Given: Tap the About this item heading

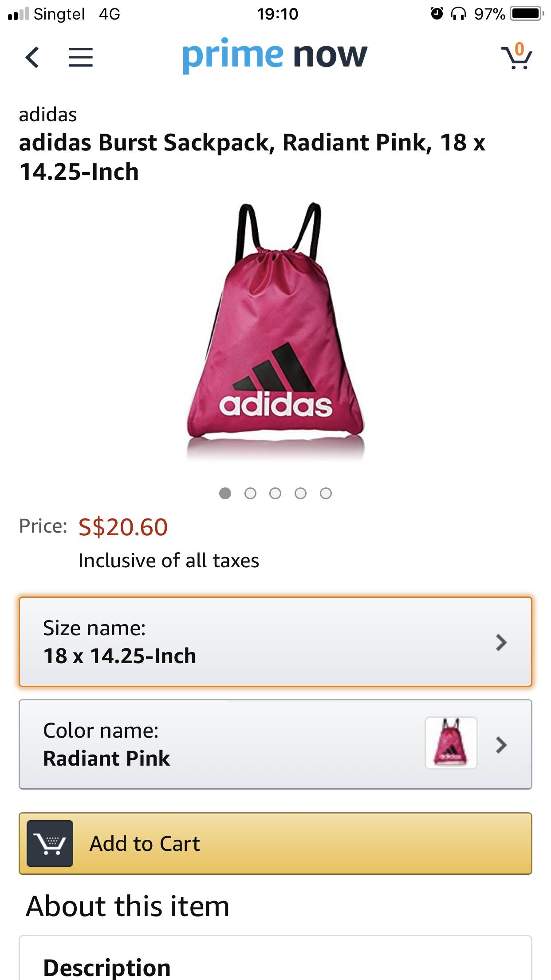Looking at the screenshot, I should (x=128, y=905).
